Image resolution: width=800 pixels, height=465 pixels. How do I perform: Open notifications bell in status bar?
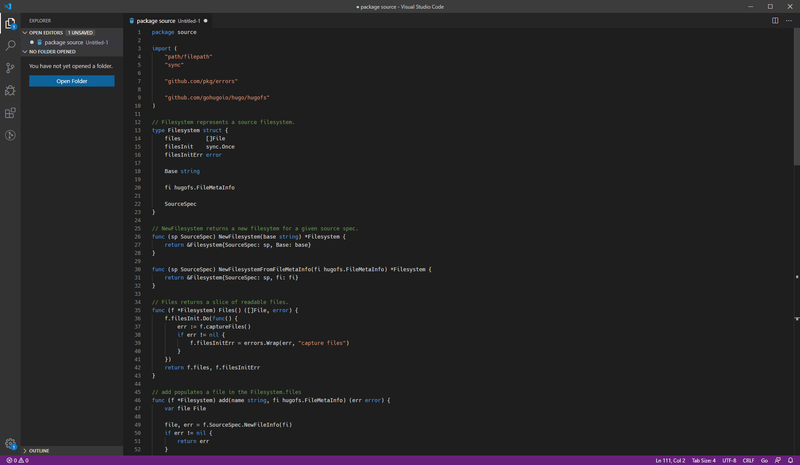point(791,460)
